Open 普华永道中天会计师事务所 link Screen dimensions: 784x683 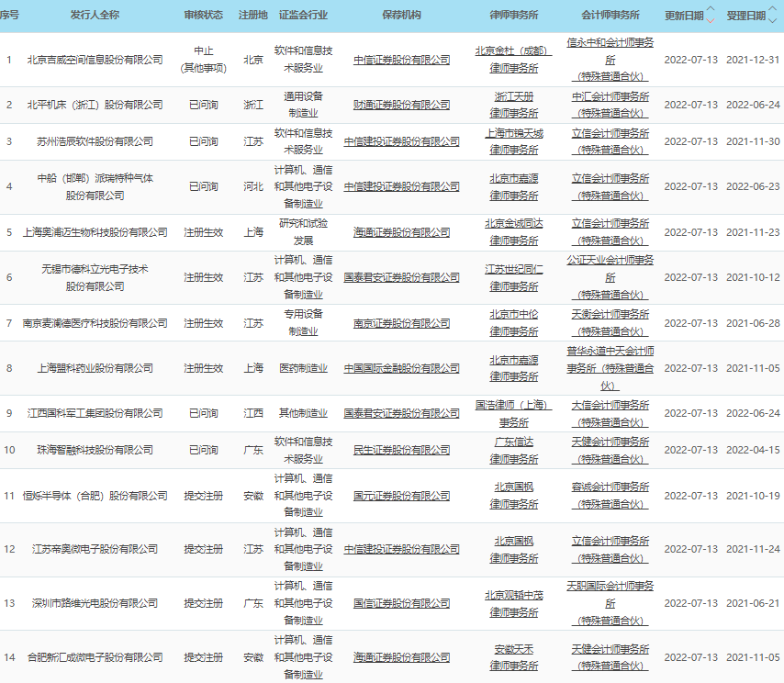pos(610,368)
